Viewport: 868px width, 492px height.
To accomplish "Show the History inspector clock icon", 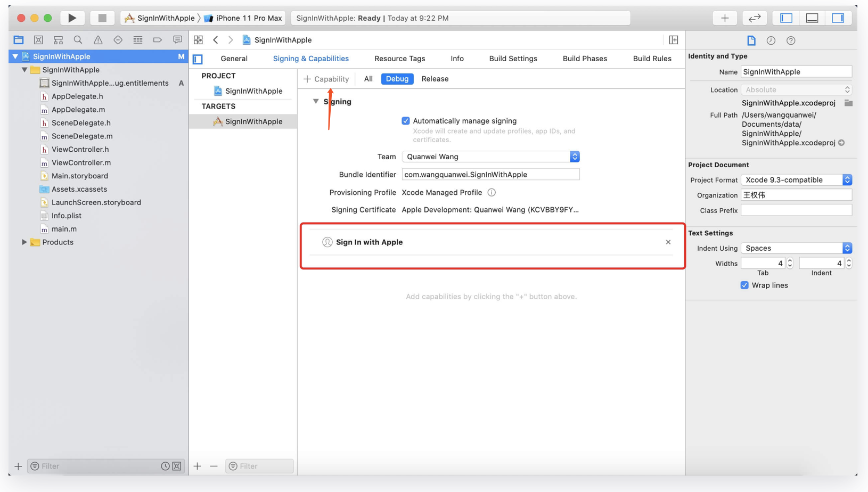I will [771, 40].
